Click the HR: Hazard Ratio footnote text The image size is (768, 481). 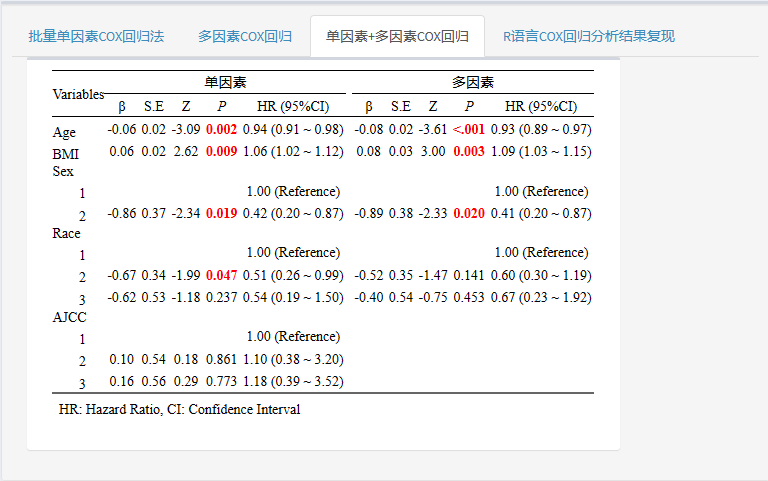point(179,409)
